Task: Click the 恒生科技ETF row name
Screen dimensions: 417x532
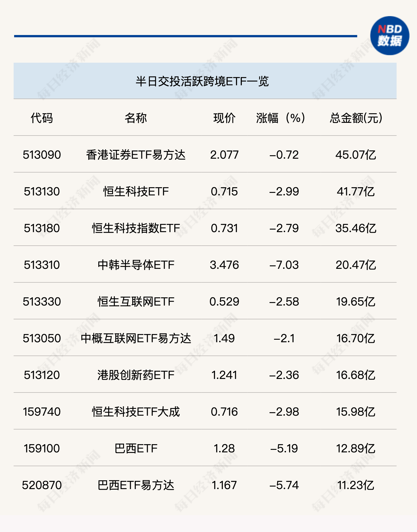Action: (136, 191)
